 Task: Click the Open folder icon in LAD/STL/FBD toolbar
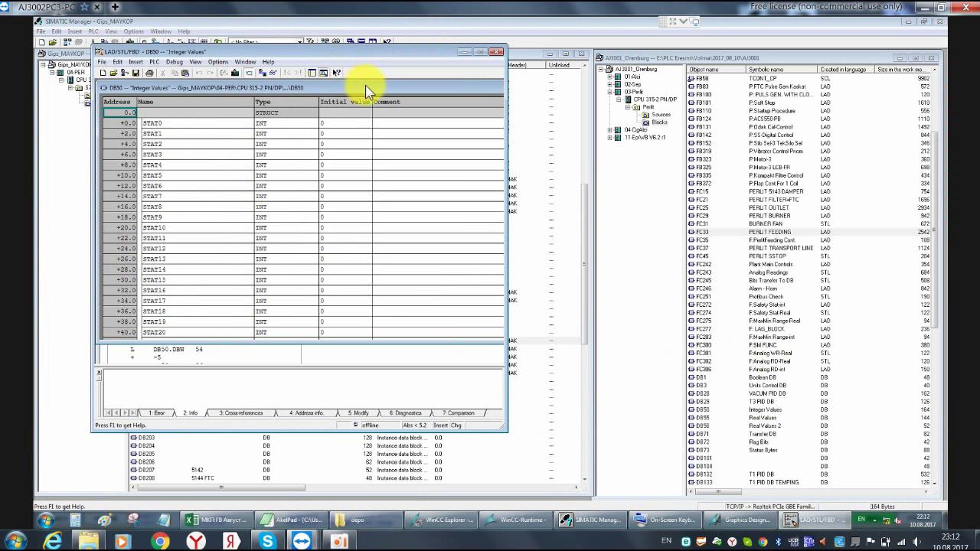(x=113, y=73)
